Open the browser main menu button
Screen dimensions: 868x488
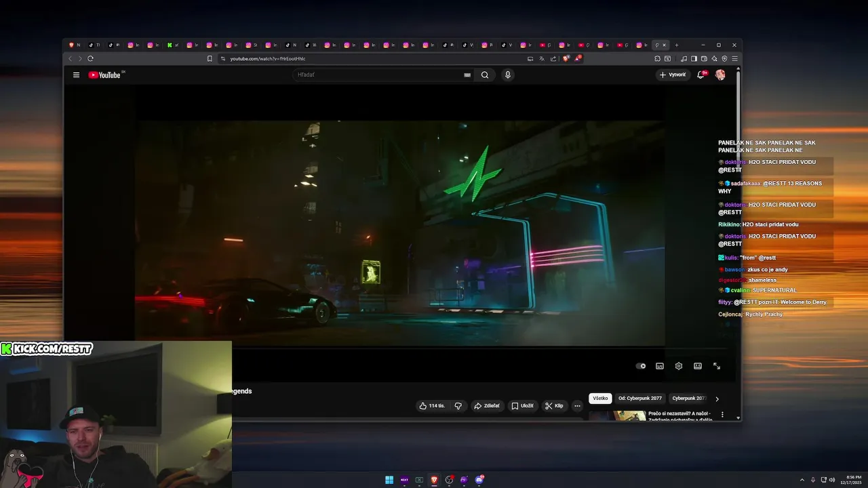point(734,59)
